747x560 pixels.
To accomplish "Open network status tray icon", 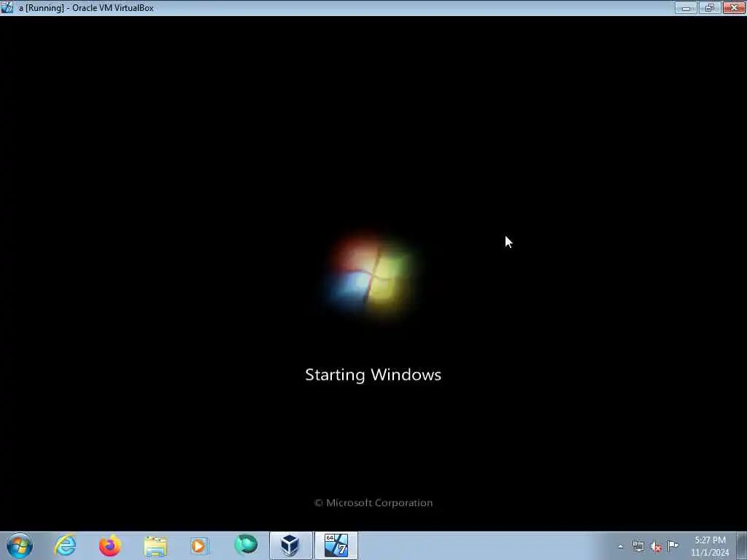I will tap(638, 547).
